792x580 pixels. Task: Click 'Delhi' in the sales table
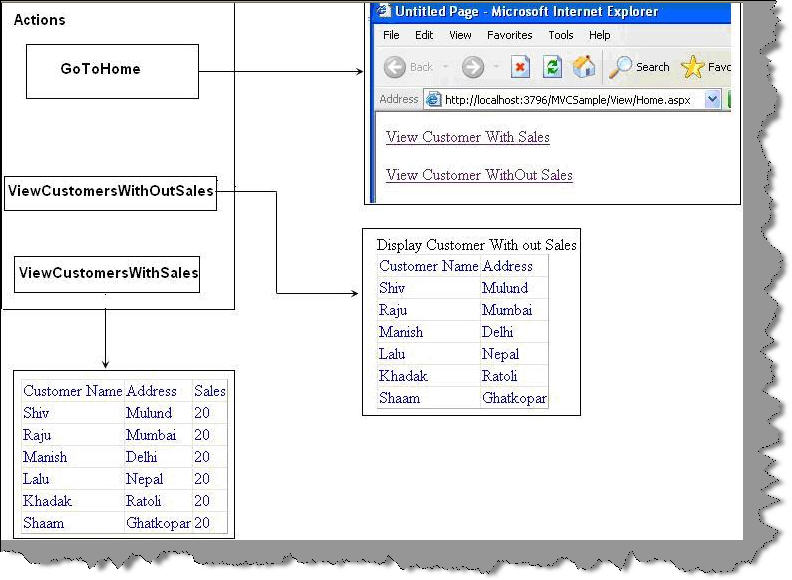tap(141, 457)
